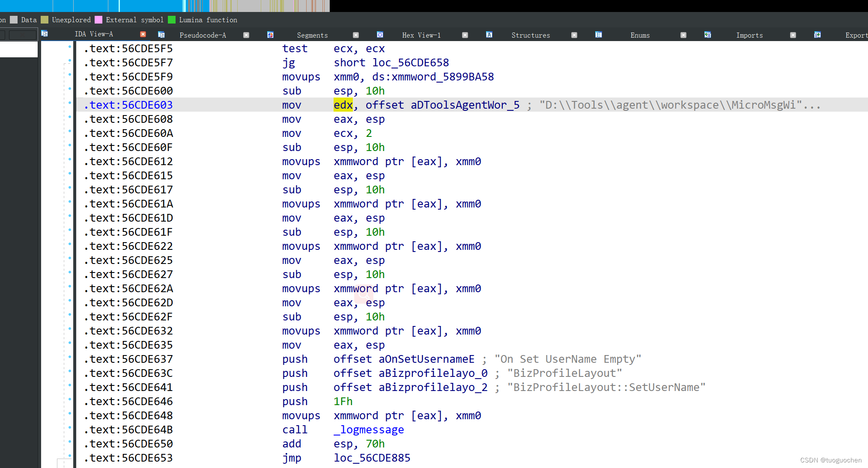This screenshot has height=468, width=868.
Task: Select the highlighted edx register operand
Action: [x=343, y=105]
